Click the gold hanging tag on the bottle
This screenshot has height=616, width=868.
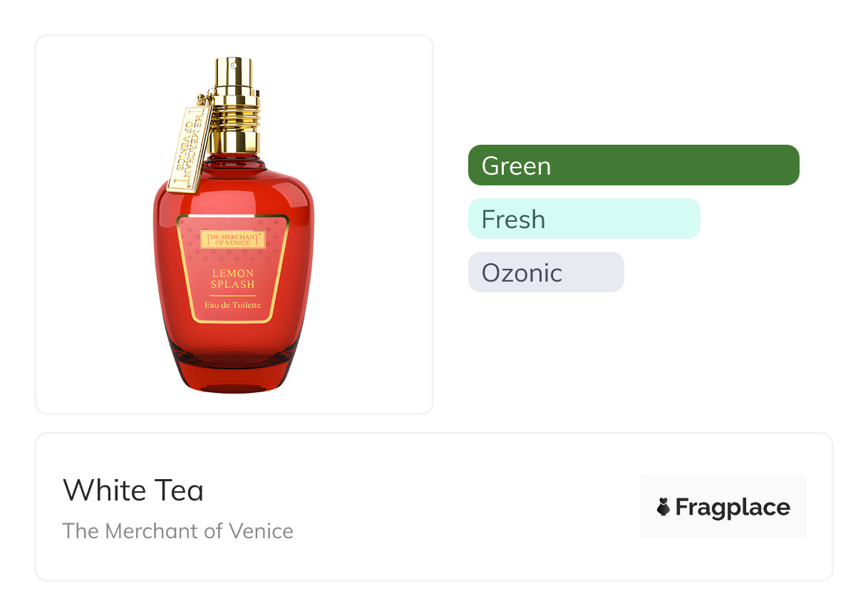tap(189, 148)
